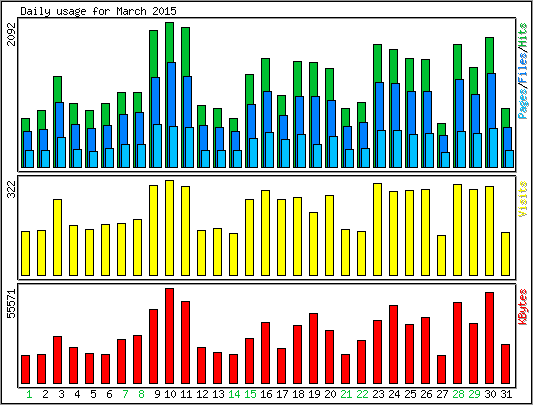Click the green 'Hits' legend word
Image resolution: width=533 pixels, height=405 pixels.
(523, 35)
